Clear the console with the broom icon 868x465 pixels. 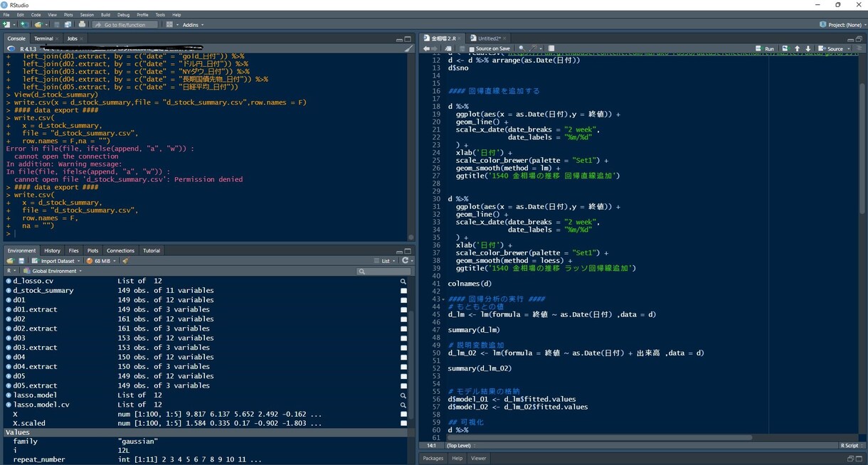(x=408, y=48)
